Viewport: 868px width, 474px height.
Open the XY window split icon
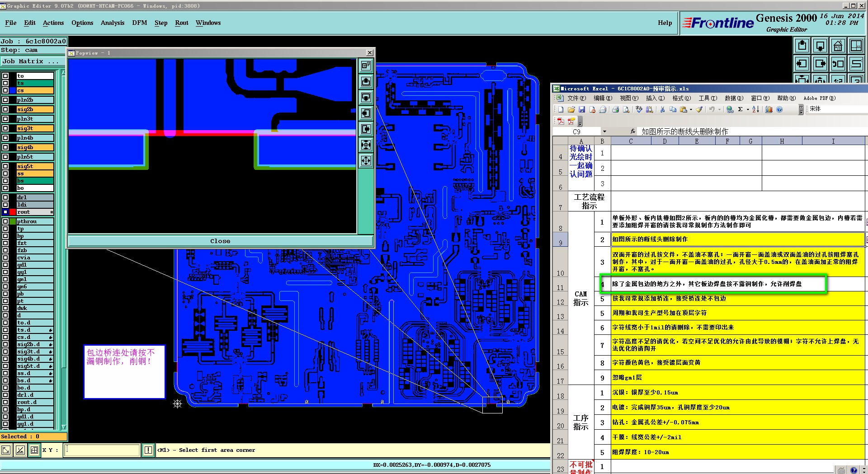click(x=856, y=46)
